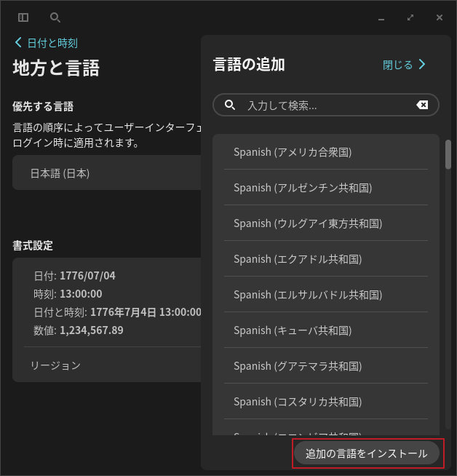
Task: Minimize the settings window
Action: click(x=381, y=17)
